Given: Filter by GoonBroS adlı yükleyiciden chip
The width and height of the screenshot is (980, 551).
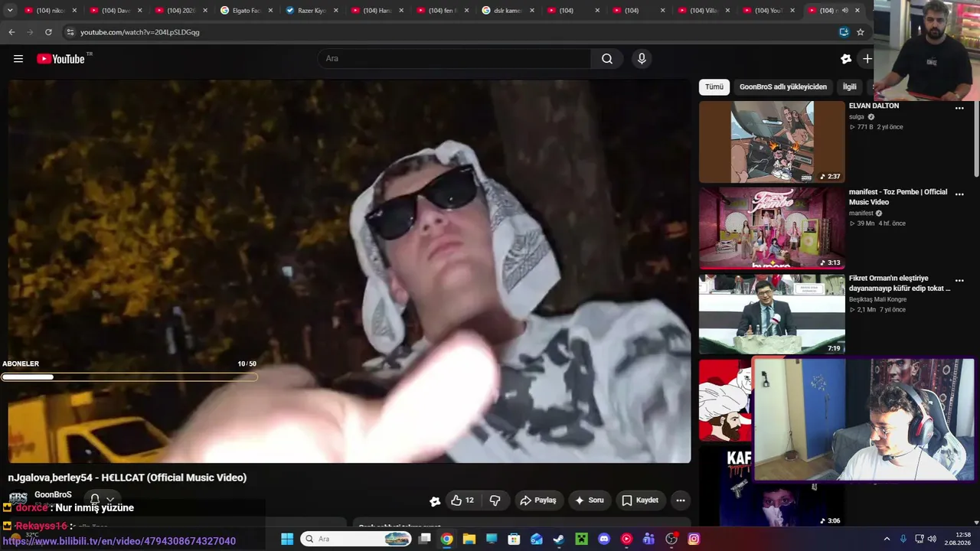Looking at the screenshot, I should tap(783, 87).
